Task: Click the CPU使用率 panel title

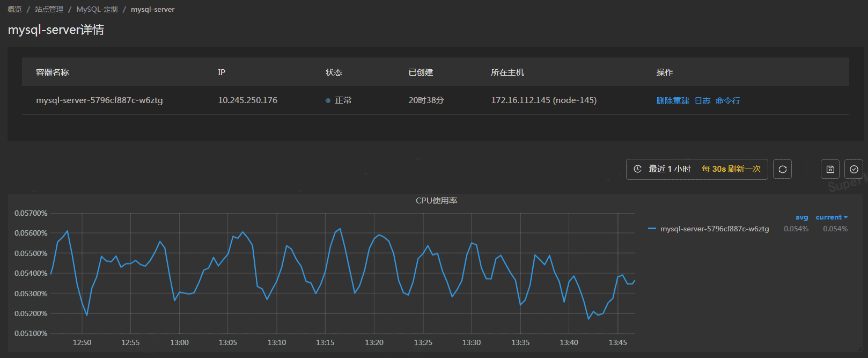Action: [436, 201]
